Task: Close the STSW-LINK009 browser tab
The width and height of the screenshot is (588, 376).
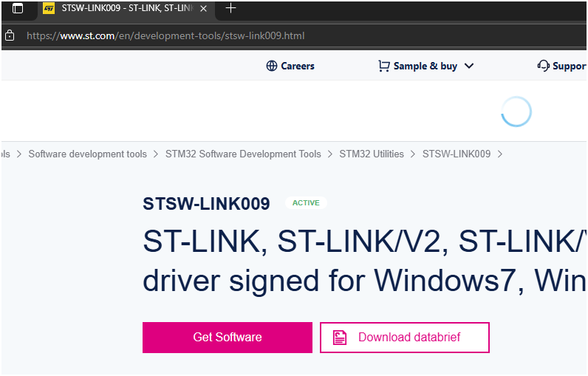Action: pyautogui.click(x=203, y=8)
